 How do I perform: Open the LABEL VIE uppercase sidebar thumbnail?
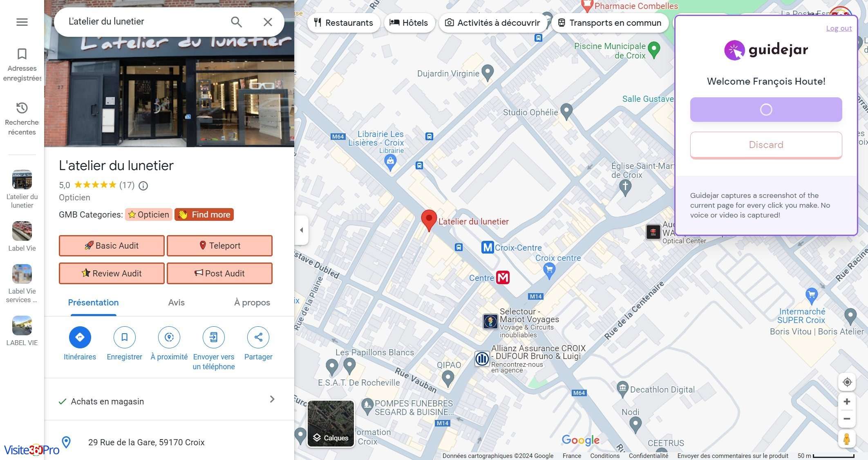(x=22, y=325)
